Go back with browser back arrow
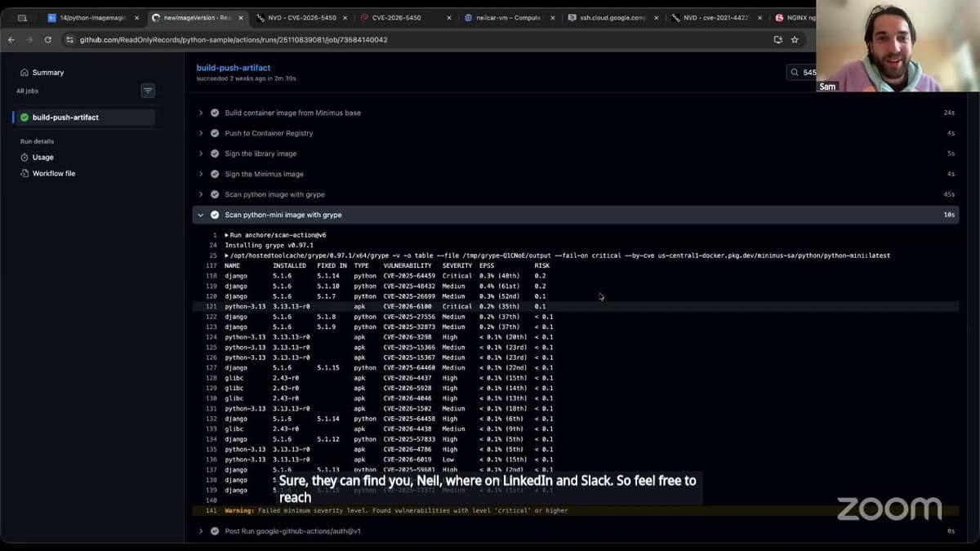 click(11, 39)
